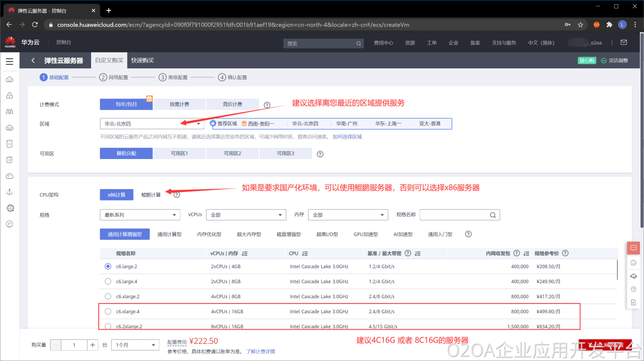644x361 pixels.
Task: Switch to 快速购买 tab
Action: click(143, 61)
